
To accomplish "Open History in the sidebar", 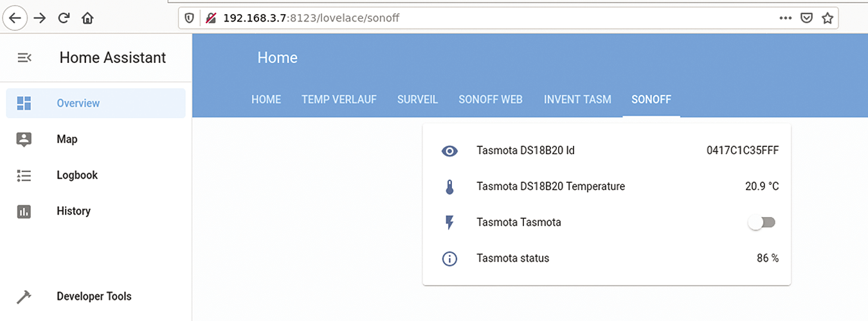I will [x=96, y=211].
